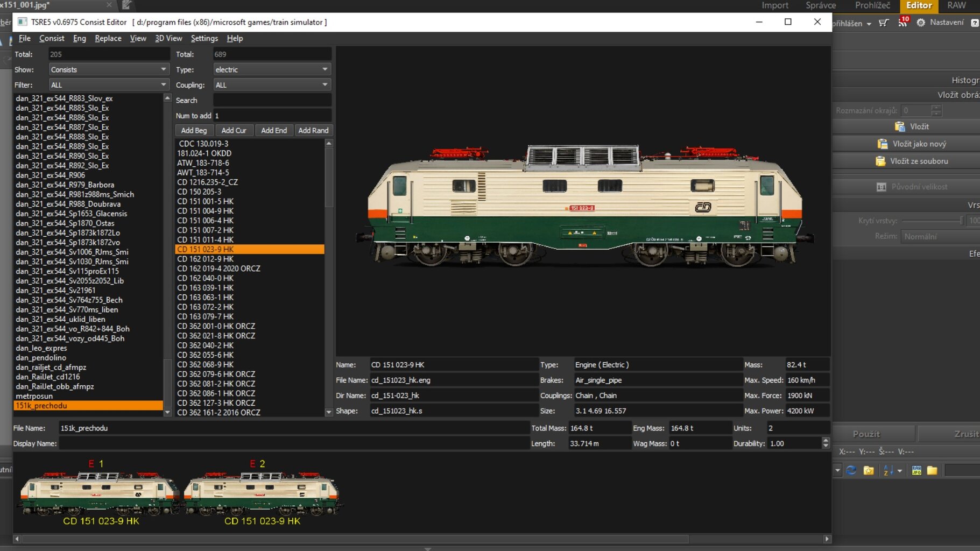Expand the přihlášen account dropdown

tap(869, 24)
